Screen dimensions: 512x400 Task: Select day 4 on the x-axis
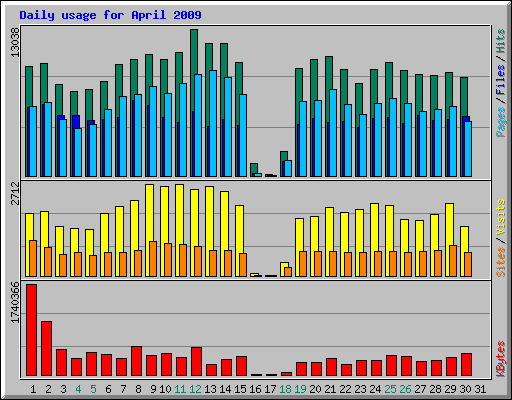[x=78, y=389]
